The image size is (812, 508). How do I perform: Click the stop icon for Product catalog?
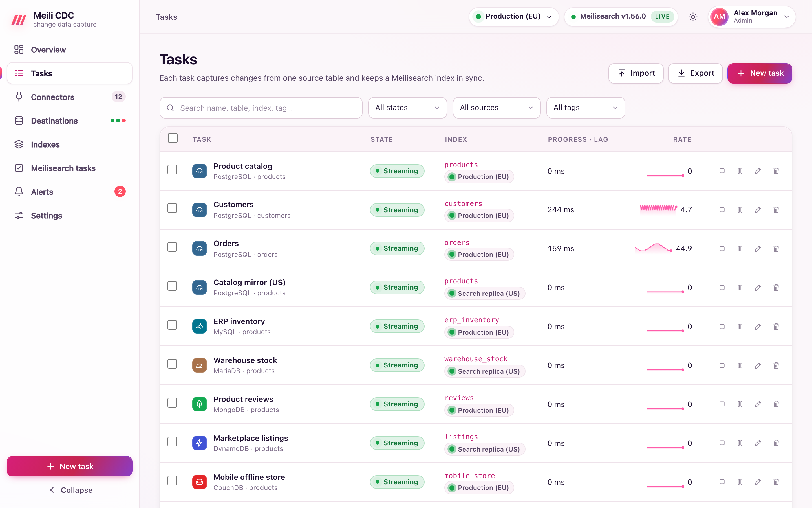click(722, 171)
